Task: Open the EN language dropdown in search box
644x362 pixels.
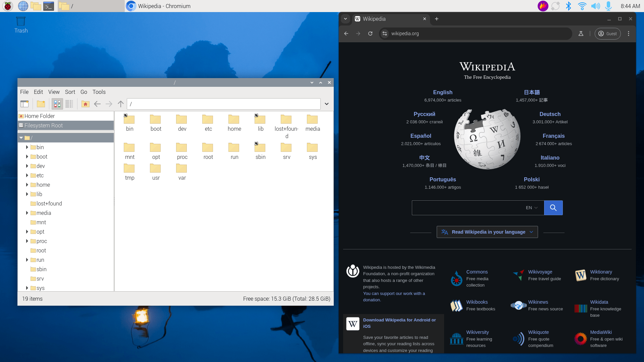Action: (532, 208)
